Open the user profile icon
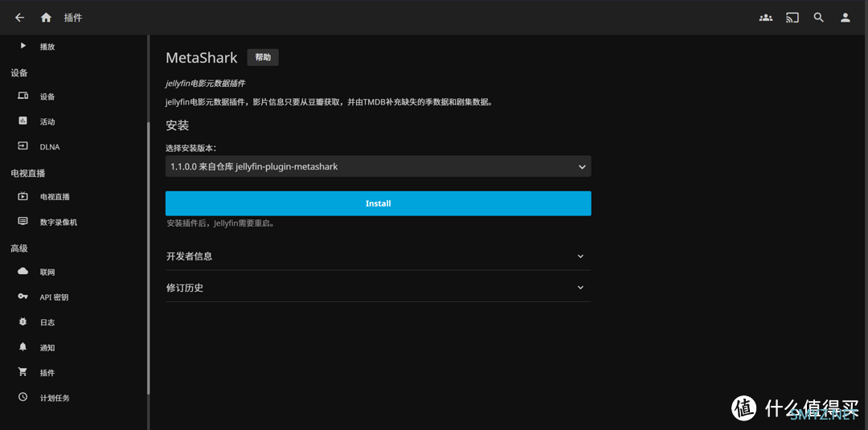This screenshot has width=868, height=430. 845,18
